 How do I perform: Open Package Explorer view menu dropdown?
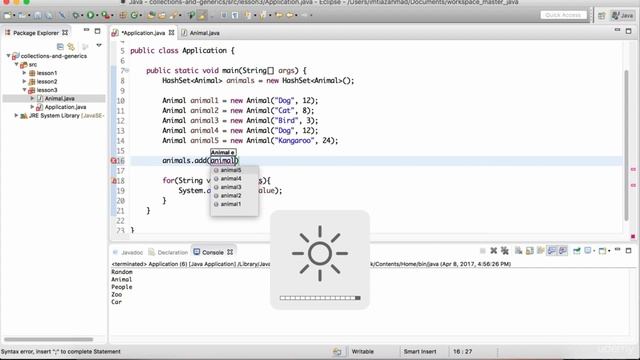click(x=99, y=45)
